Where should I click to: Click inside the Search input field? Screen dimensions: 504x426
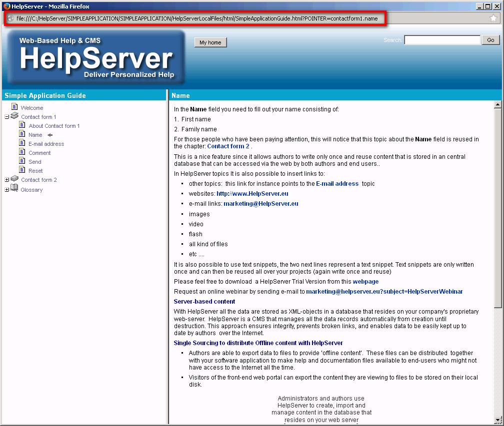(x=442, y=40)
